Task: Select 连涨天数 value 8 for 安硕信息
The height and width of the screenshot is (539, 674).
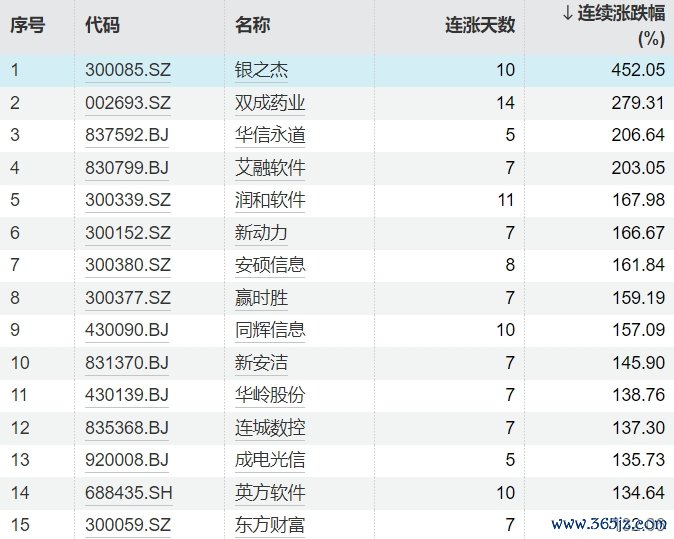Action: 510,265
